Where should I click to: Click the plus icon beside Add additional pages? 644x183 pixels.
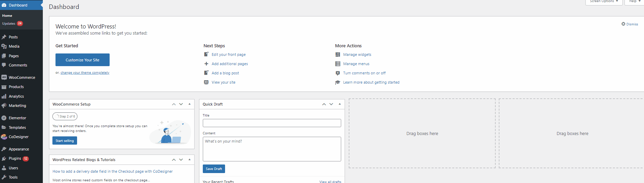206,64
